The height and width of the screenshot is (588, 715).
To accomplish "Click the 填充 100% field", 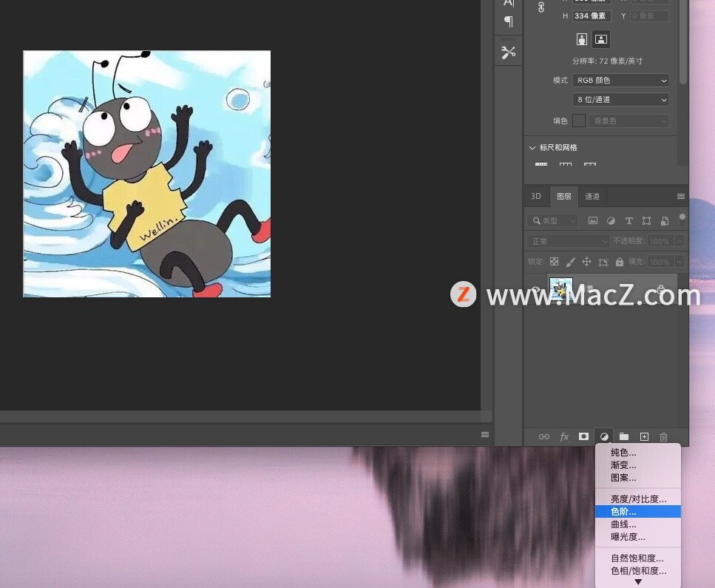I will pyautogui.click(x=660, y=262).
